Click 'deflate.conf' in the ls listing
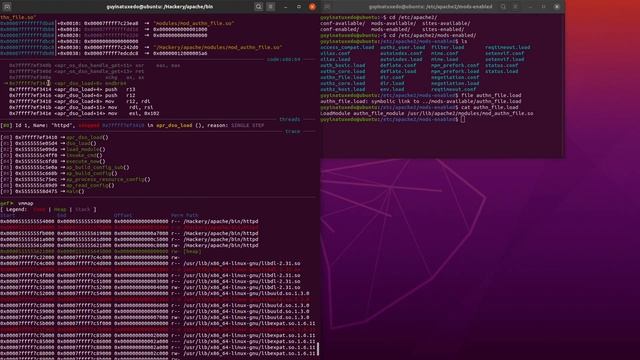Viewport: 640px width, 360px height. (398, 65)
